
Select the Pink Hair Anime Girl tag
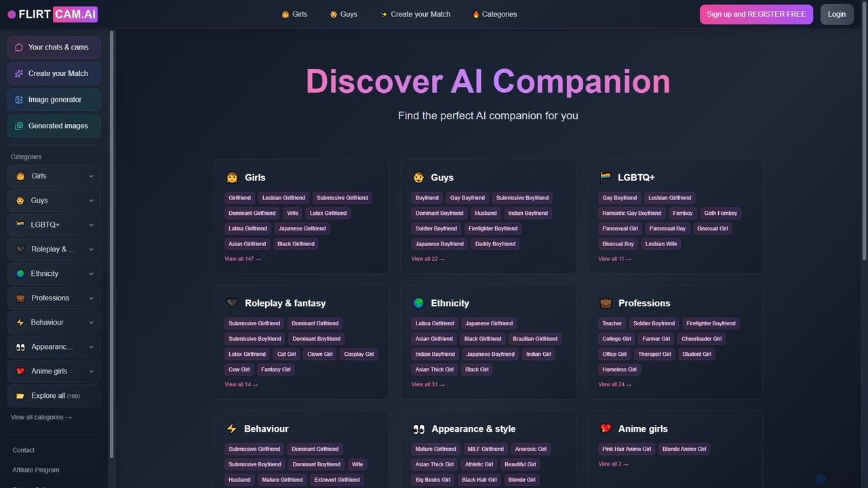(x=627, y=449)
